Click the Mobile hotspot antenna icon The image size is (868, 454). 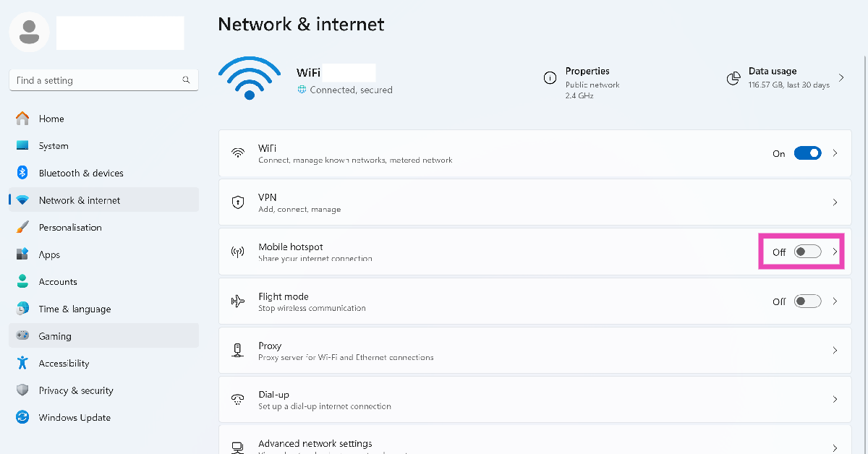237,252
